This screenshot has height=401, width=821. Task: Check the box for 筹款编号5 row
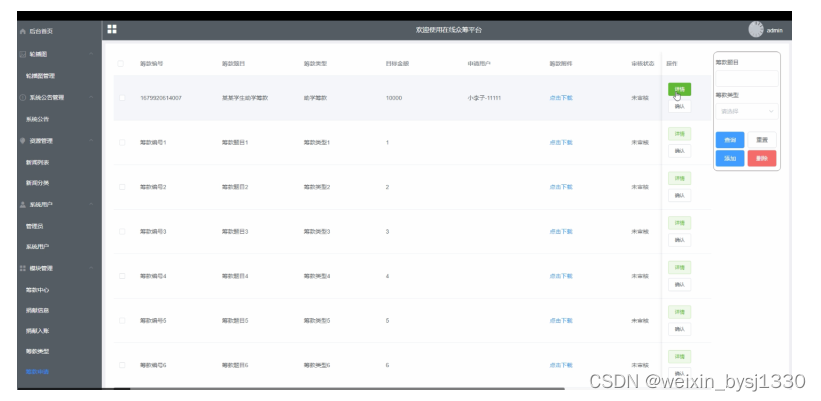pos(122,320)
